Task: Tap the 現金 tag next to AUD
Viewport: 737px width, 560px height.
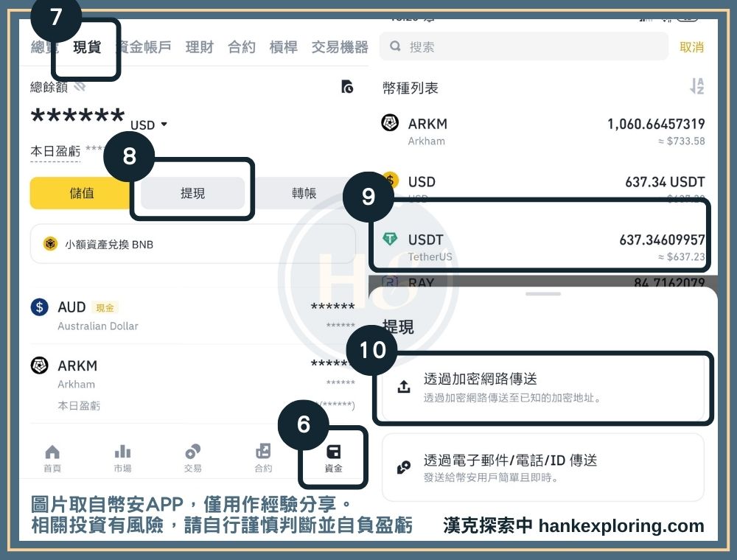Action: 105,308
